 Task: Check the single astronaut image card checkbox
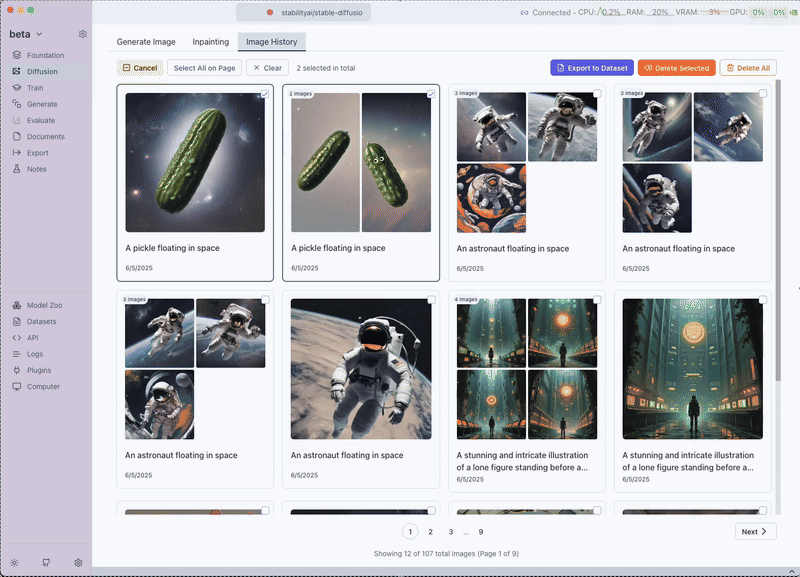pyautogui.click(x=431, y=300)
